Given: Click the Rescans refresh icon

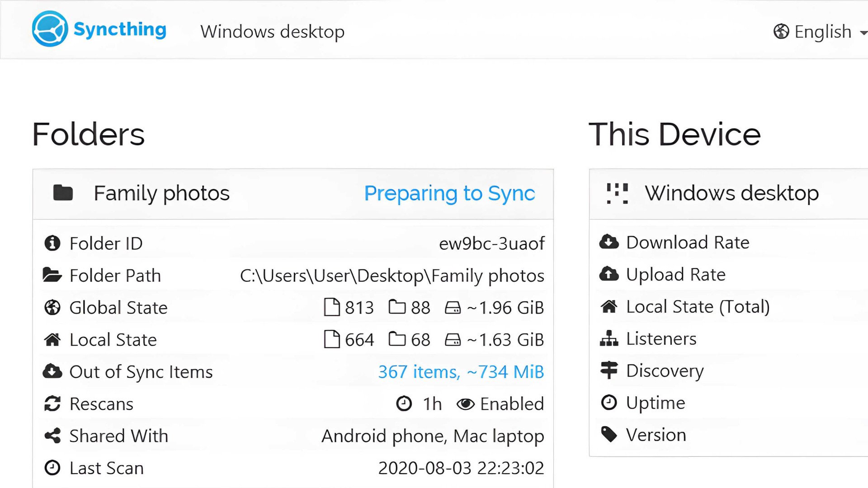Looking at the screenshot, I should tap(52, 404).
